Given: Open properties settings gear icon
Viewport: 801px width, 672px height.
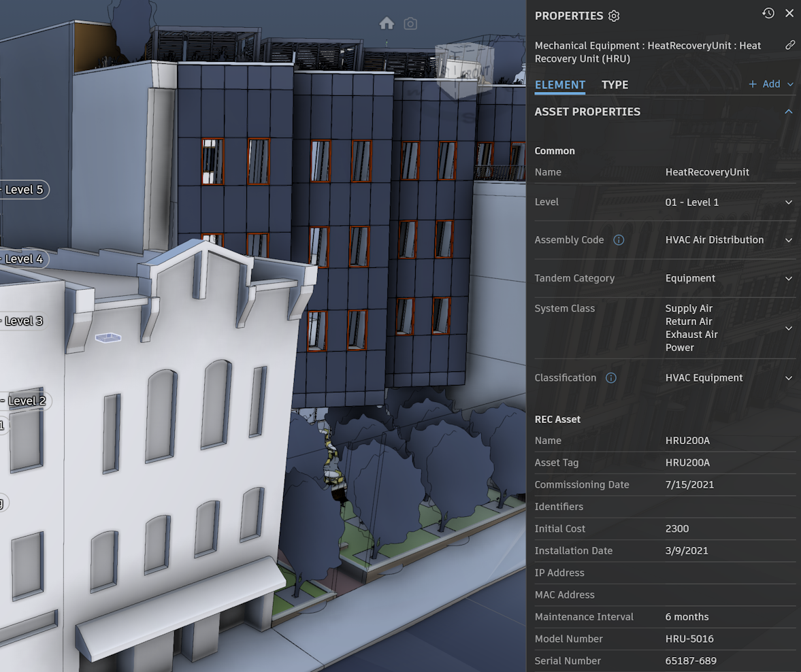Looking at the screenshot, I should point(614,16).
